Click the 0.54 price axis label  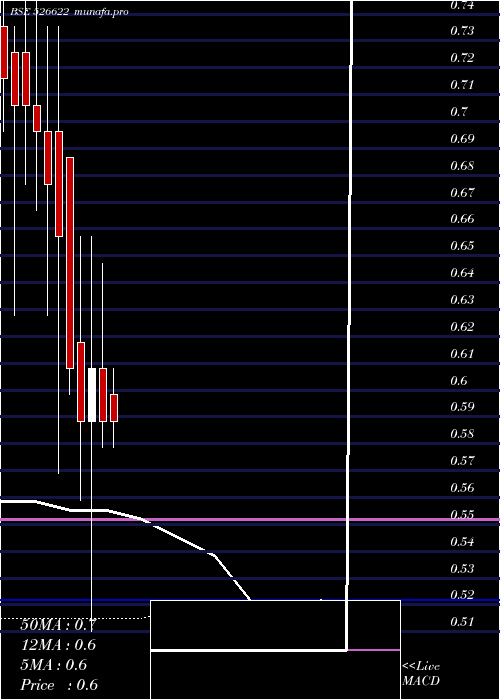(462, 542)
